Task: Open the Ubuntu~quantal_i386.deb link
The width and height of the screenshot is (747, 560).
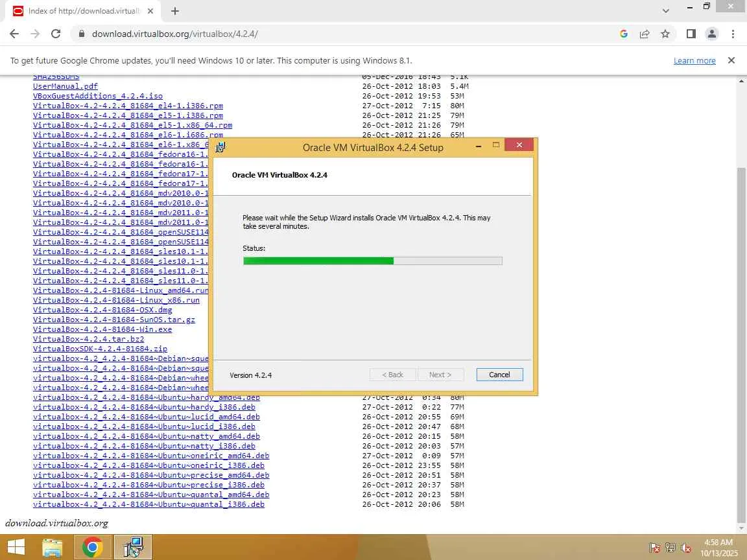Action: [148, 504]
